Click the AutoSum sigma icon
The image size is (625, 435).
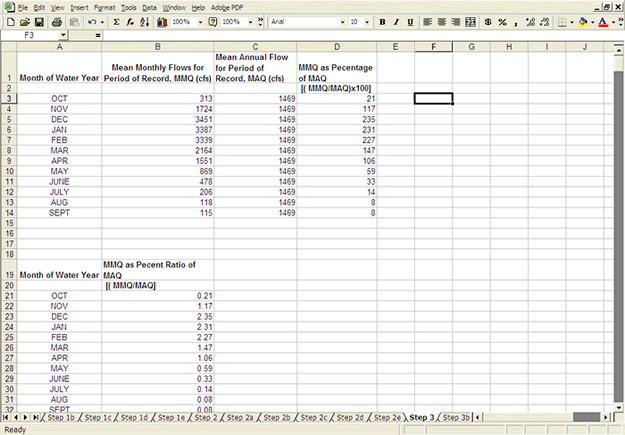coord(117,21)
